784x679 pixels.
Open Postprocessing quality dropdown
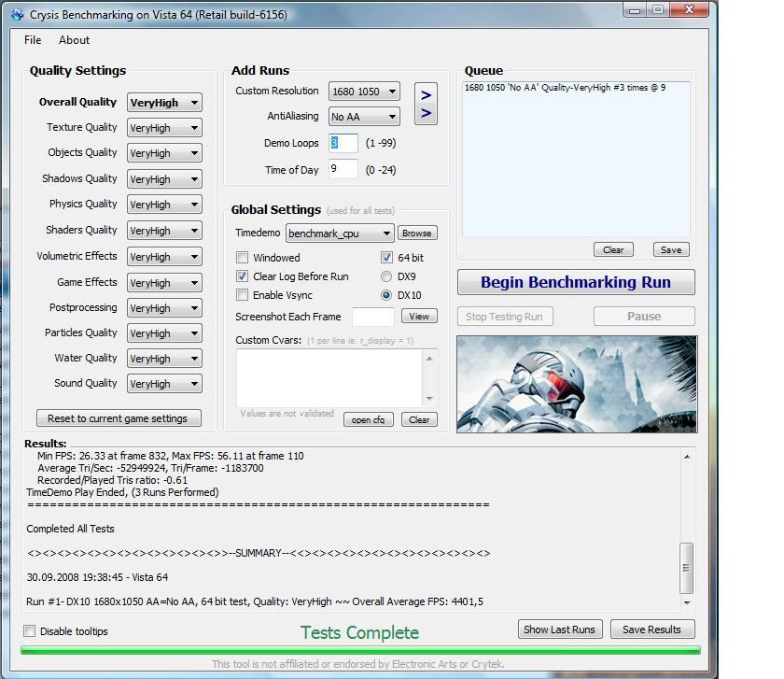click(164, 308)
